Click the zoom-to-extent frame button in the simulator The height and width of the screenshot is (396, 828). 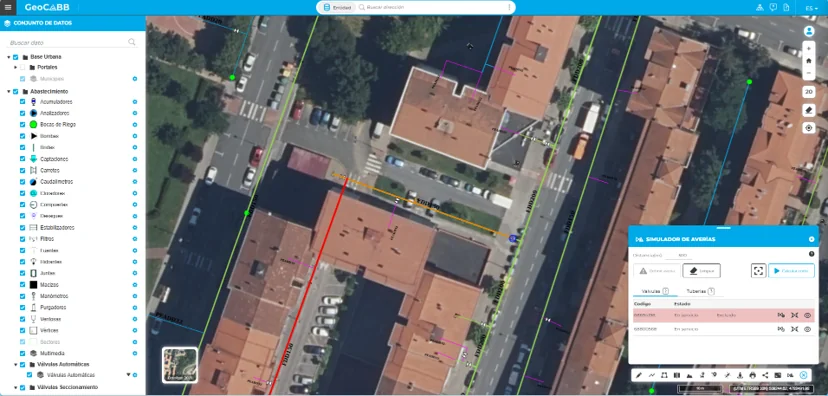click(x=758, y=271)
